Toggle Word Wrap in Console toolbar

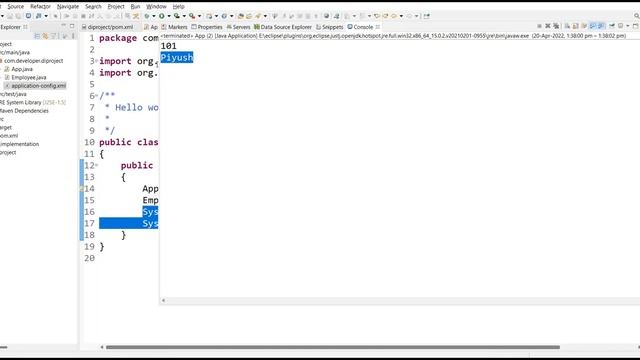(x=584, y=26)
